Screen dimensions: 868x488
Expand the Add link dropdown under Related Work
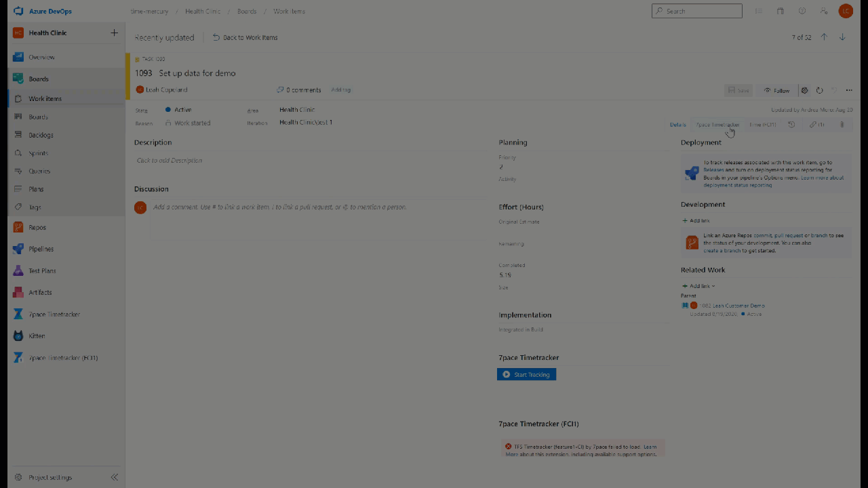698,286
